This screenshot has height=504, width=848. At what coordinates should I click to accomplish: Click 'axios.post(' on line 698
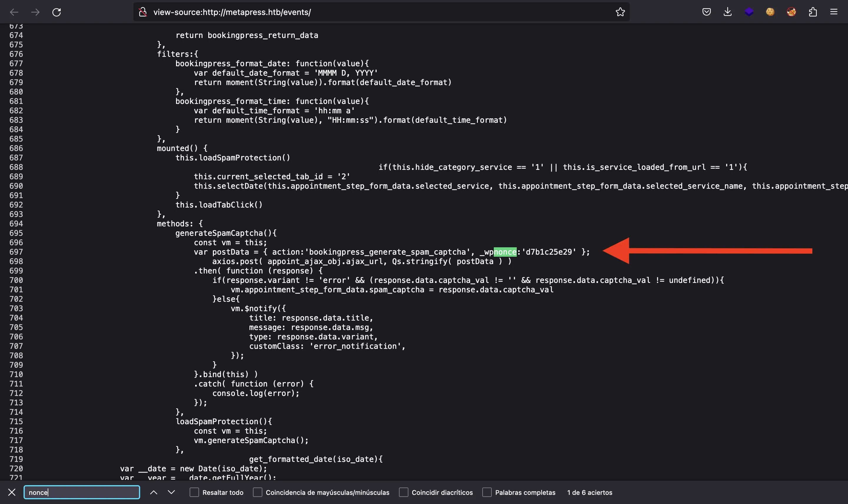click(237, 261)
